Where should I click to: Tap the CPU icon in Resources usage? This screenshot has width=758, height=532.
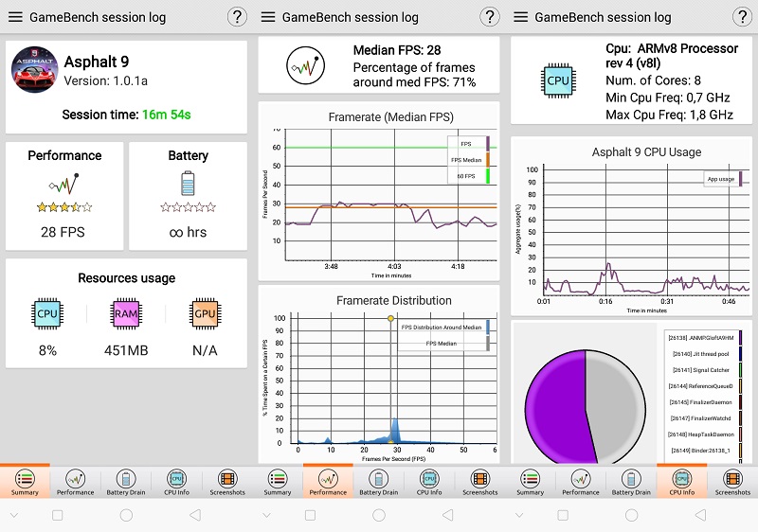pos(46,313)
